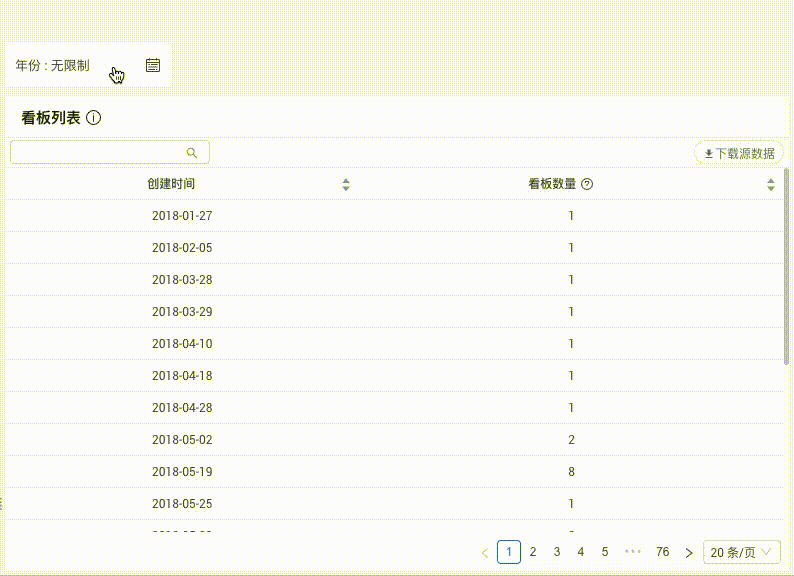Viewport: 794px width, 576px height.
Task: Go to page 2
Action: tap(533, 552)
